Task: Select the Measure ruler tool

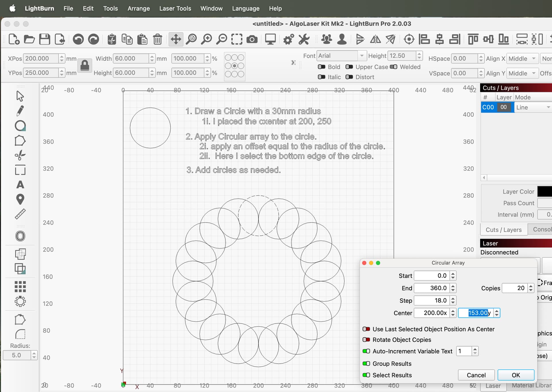Action: (20, 214)
